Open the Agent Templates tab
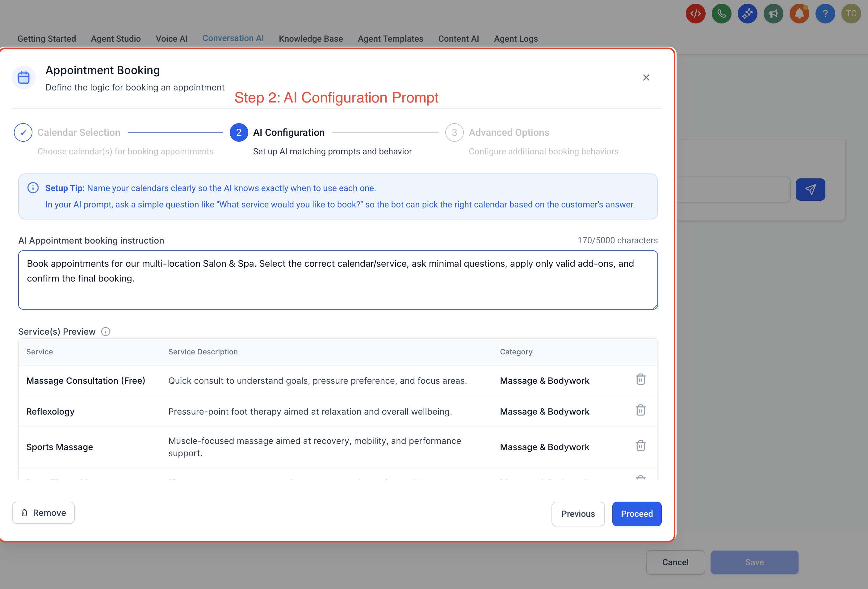868x589 pixels. pyautogui.click(x=390, y=39)
